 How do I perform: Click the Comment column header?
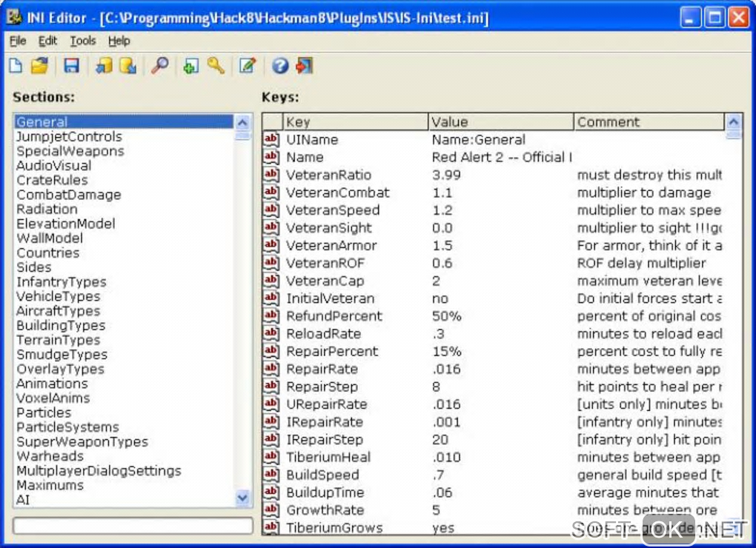[x=649, y=122]
